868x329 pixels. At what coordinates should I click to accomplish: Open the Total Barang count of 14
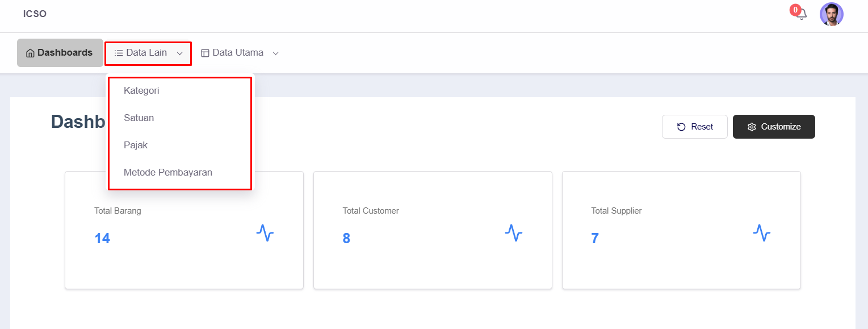tap(102, 239)
